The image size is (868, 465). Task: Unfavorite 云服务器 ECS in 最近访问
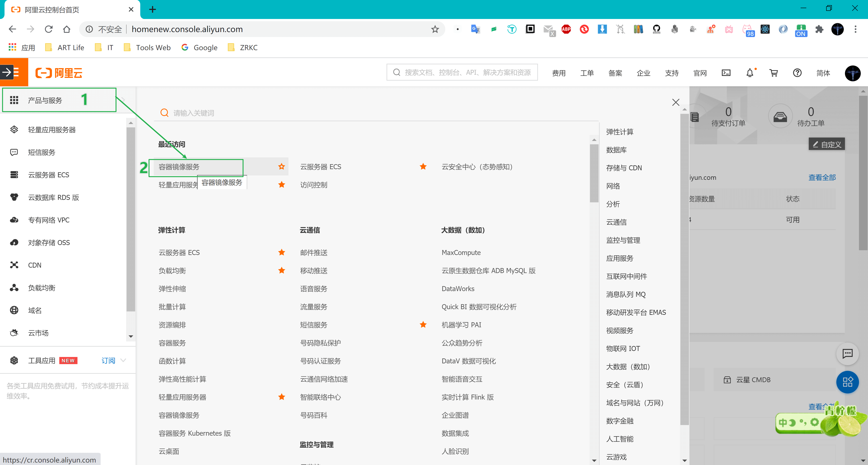point(423,166)
